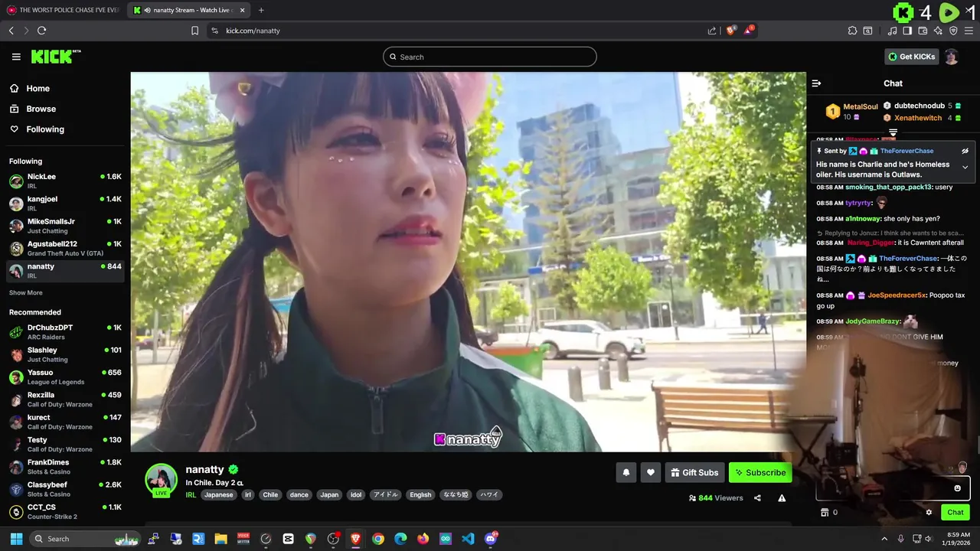The image size is (980, 551).
Task: Open Brave Rewards triangle icon
Action: 750,31
